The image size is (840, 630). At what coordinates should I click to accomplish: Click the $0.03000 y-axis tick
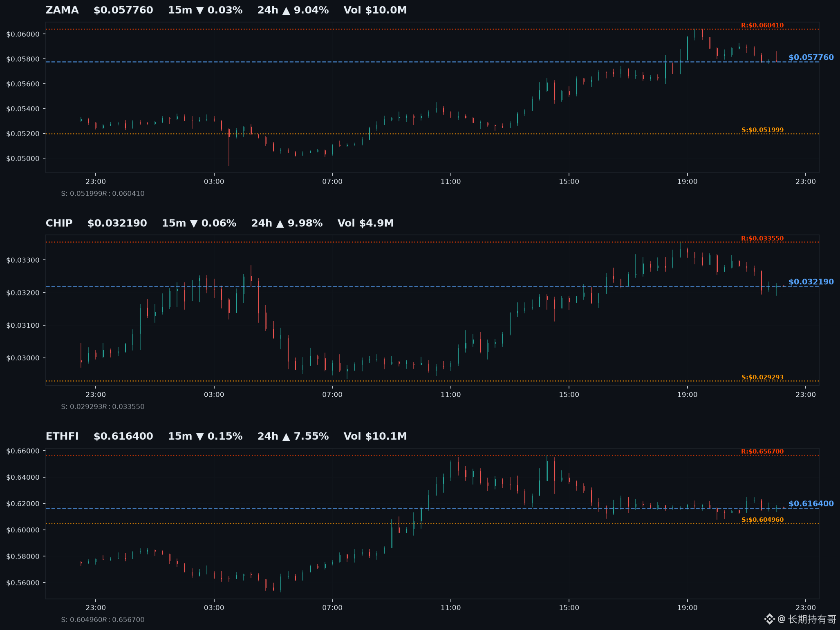click(x=23, y=358)
